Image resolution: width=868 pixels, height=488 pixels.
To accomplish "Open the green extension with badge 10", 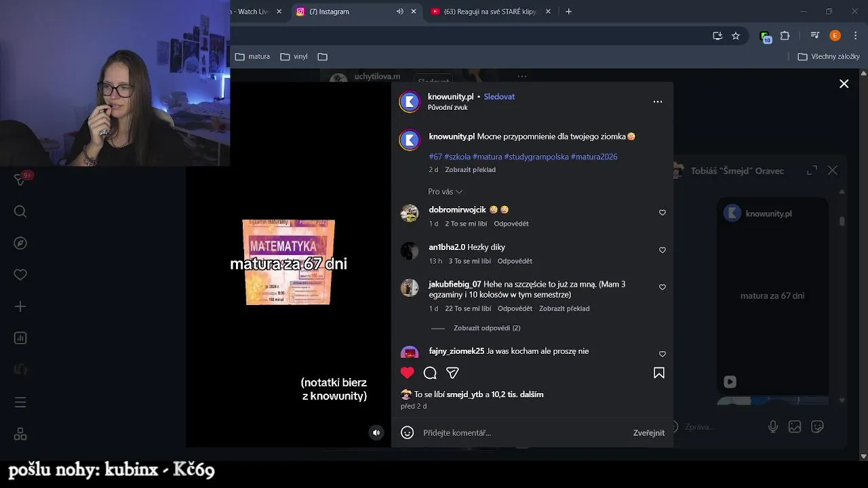I will 766,37.
